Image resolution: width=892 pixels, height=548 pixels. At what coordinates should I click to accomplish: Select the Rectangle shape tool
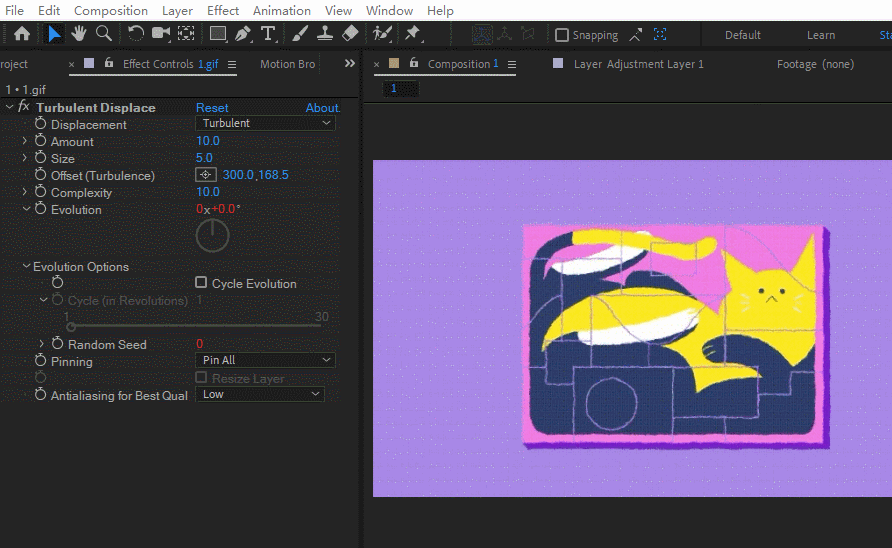tap(218, 34)
